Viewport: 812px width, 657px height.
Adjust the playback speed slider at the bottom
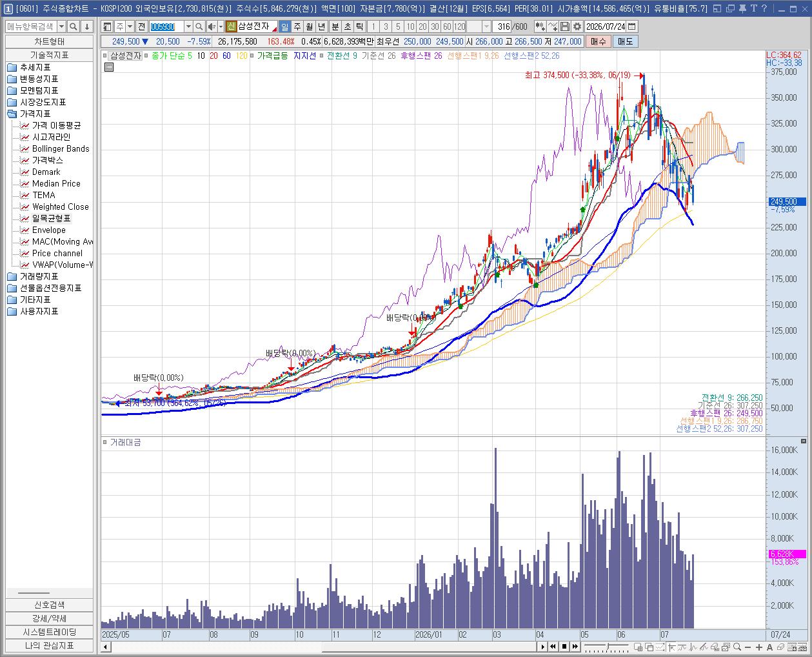click(607, 647)
